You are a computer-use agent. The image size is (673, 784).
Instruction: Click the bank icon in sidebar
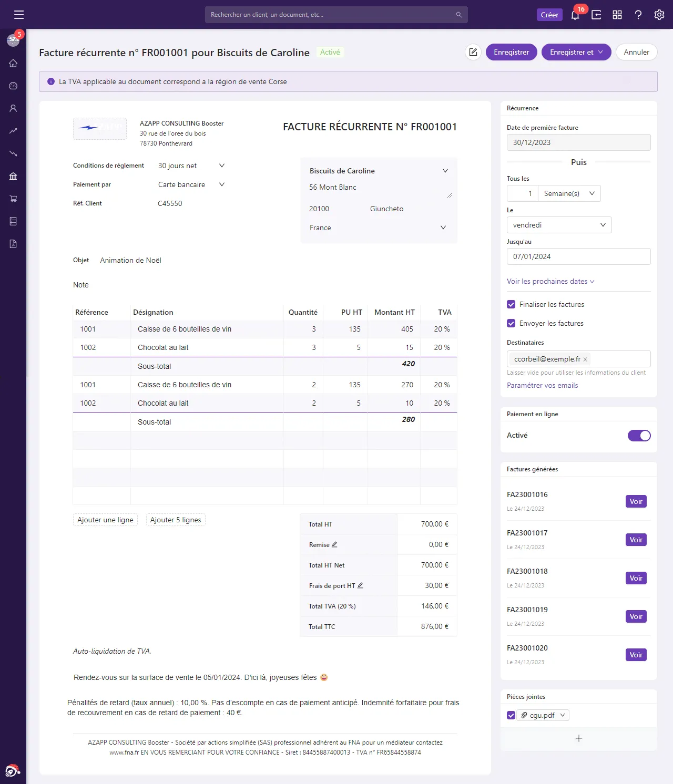pyautogui.click(x=13, y=176)
